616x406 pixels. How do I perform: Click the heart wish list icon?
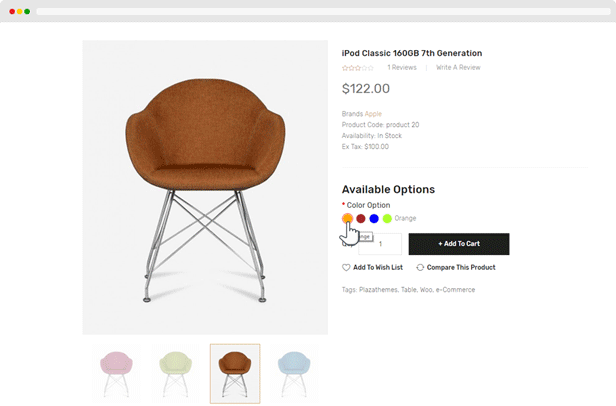coord(346,268)
